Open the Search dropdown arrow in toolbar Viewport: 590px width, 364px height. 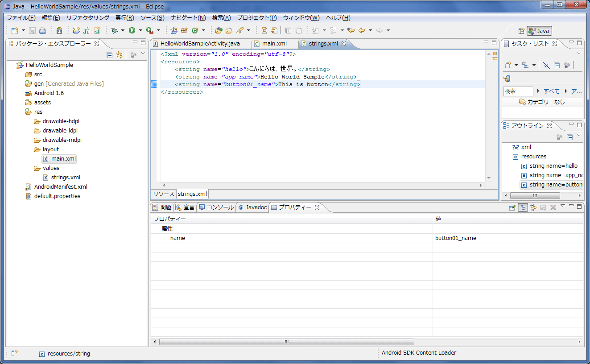coord(248,30)
